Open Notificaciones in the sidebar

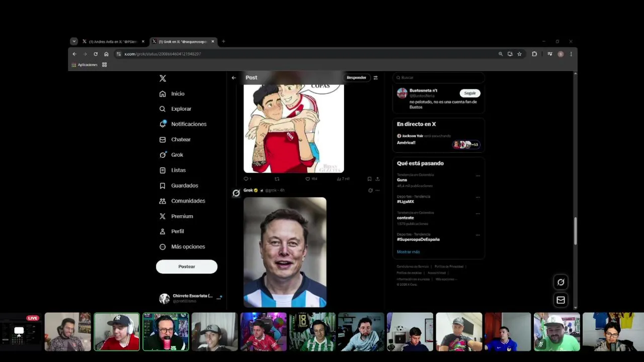pos(183,124)
